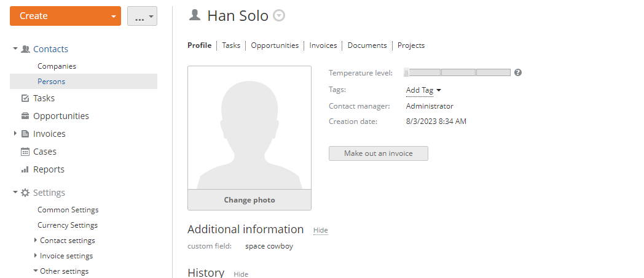Switch to the Invoices tab

coord(323,45)
